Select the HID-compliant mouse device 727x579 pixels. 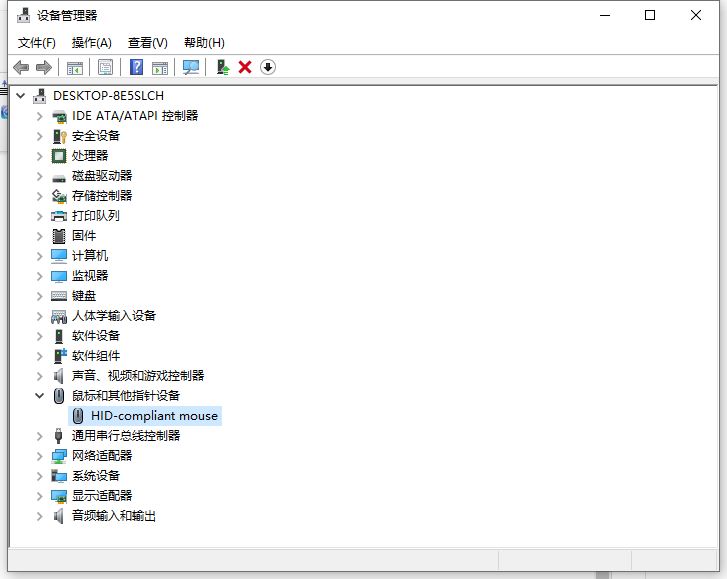(x=154, y=416)
